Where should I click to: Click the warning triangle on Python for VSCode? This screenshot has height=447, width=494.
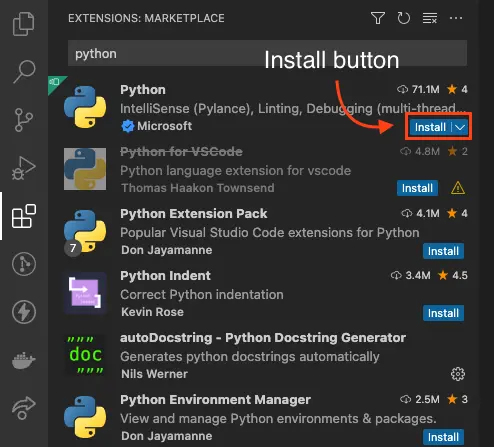[x=458, y=188]
